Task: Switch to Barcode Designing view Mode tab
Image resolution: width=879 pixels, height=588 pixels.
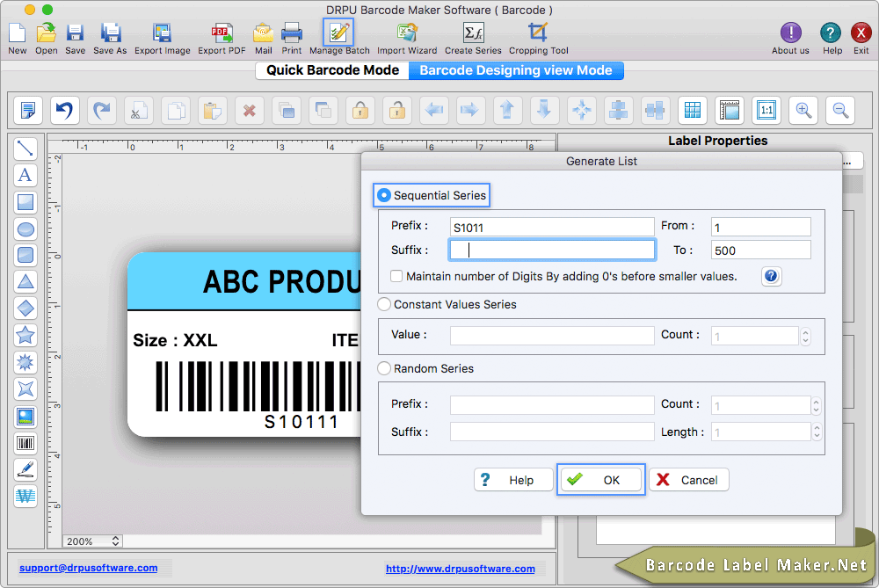Action: [x=516, y=70]
